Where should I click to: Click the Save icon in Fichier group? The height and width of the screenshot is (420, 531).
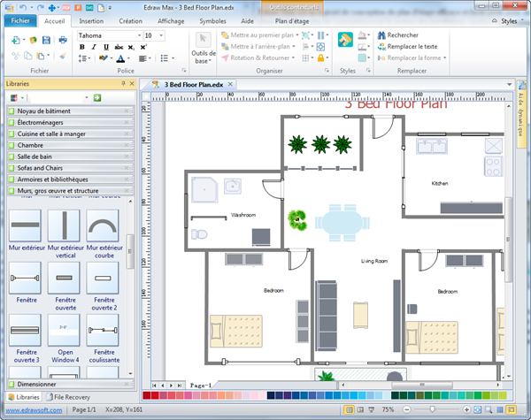[46, 40]
